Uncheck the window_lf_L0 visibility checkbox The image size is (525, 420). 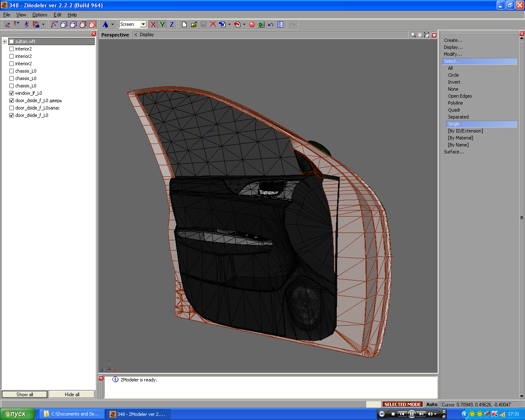coord(11,93)
